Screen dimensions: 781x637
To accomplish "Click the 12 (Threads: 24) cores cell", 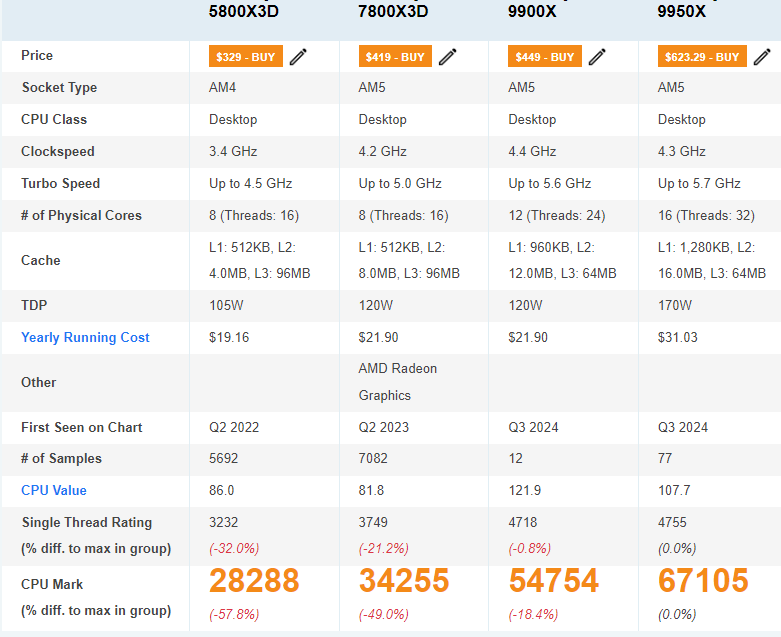I will pos(556,215).
